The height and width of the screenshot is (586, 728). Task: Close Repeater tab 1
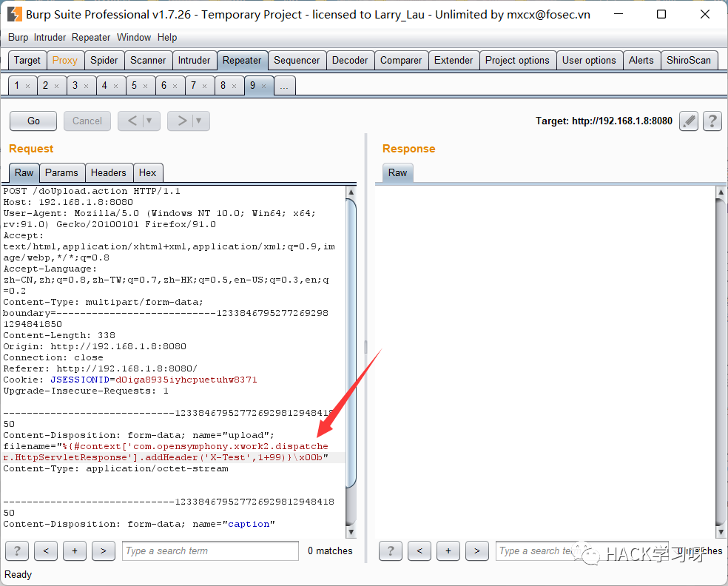click(x=28, y=86)
